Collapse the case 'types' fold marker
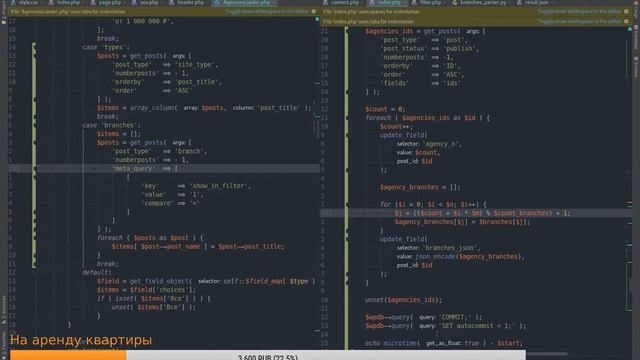The image size is (640, 360). [x=34, y=47]
